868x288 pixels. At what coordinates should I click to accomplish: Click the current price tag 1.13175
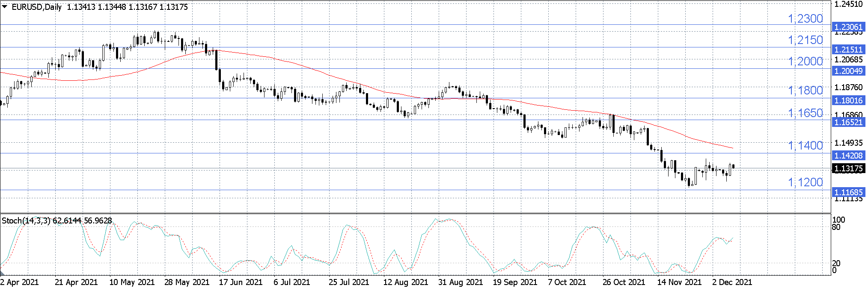[848, 168]
